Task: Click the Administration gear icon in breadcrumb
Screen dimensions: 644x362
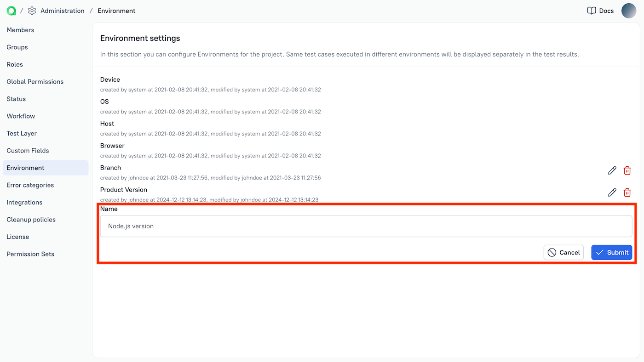Action: (x=32, y=11)
